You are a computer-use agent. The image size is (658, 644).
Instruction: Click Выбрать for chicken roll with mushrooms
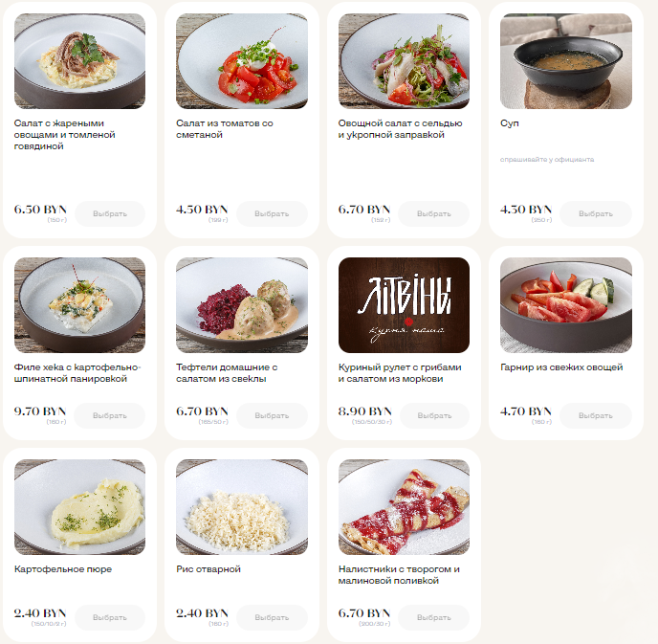[435, 415]
